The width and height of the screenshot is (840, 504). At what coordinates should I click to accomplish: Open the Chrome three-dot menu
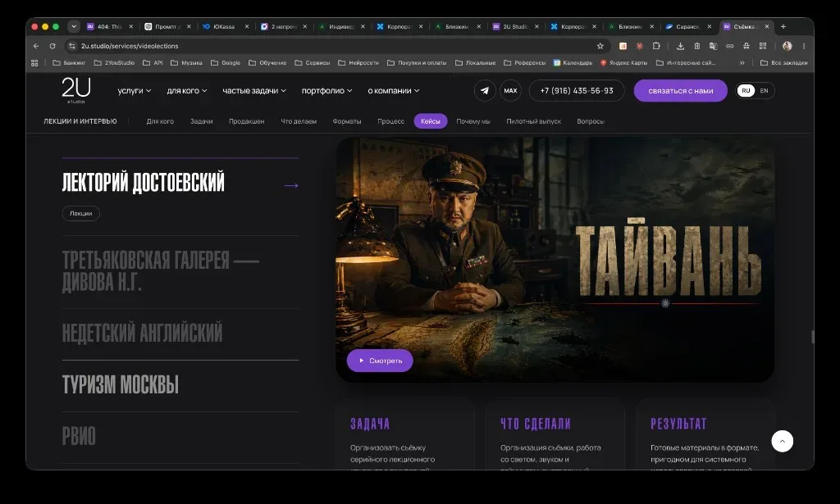point(804,46)
